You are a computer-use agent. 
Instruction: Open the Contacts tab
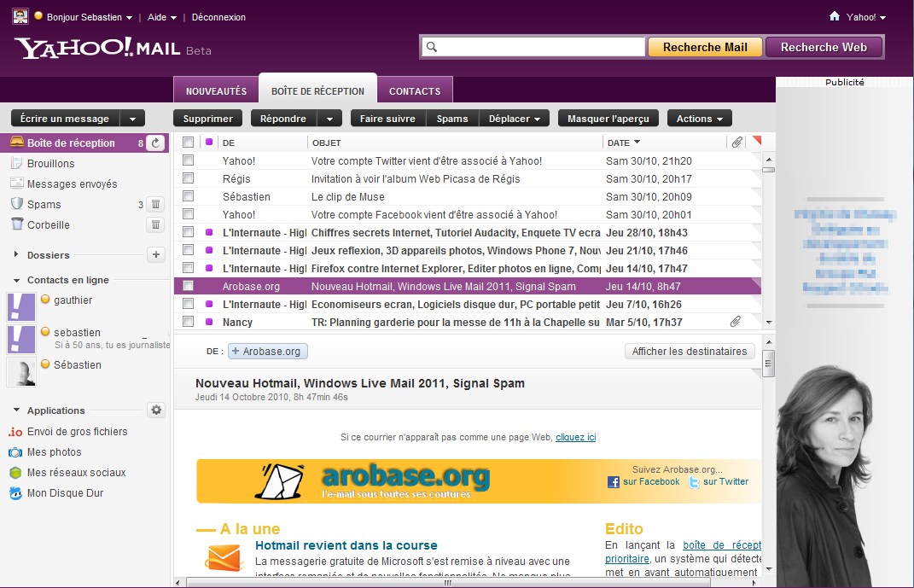pos(415,90)
